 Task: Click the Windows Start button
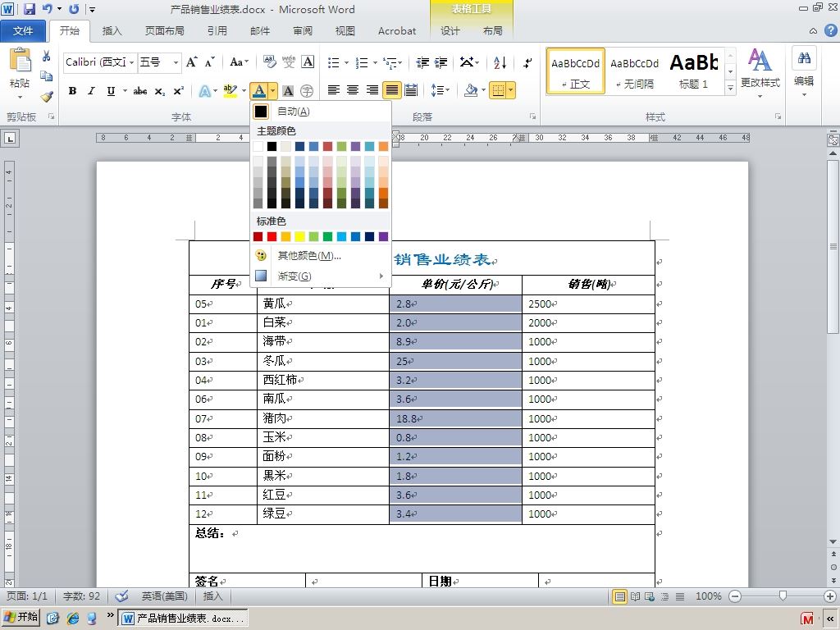pyautogui.click(x=21, y=617)
